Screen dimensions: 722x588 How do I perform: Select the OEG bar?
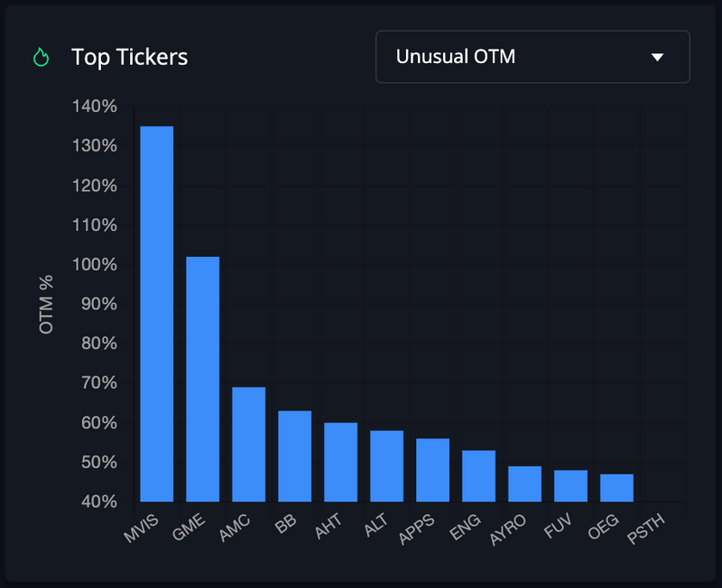pos(616,488)
